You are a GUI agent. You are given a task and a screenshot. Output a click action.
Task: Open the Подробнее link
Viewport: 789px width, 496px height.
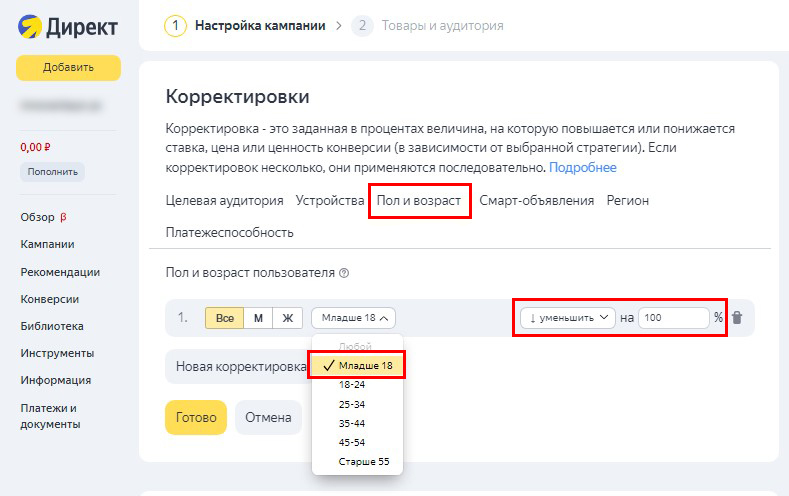pyautogui.click(x=583, y=168)
